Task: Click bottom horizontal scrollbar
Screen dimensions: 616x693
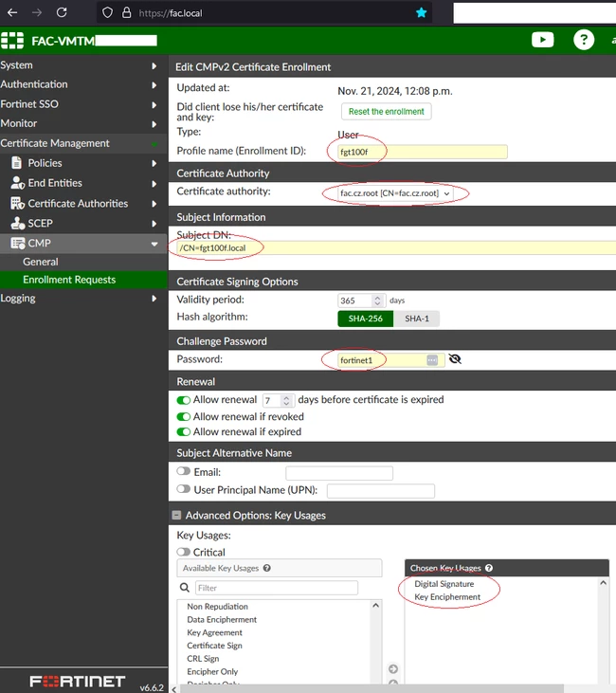Action: 370,689
